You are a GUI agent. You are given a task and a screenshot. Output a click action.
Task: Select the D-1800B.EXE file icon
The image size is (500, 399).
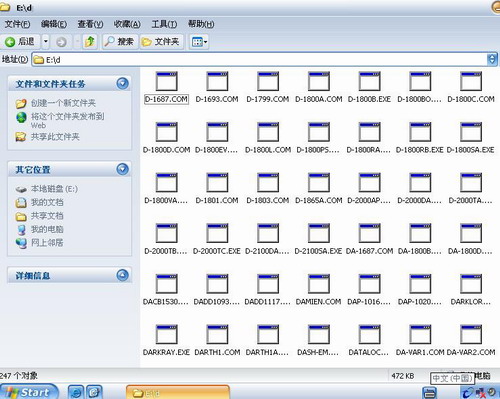[369, 81]
